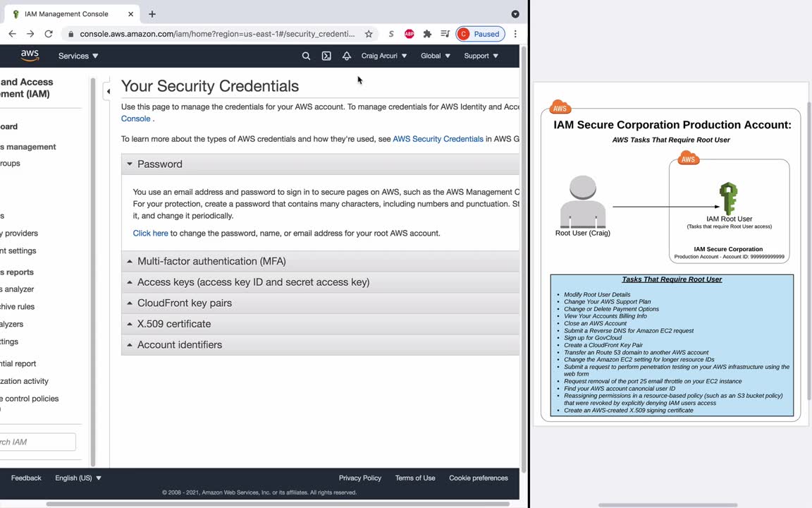
Task: Go back with browser back arrow
Action: tap(13, 34)
